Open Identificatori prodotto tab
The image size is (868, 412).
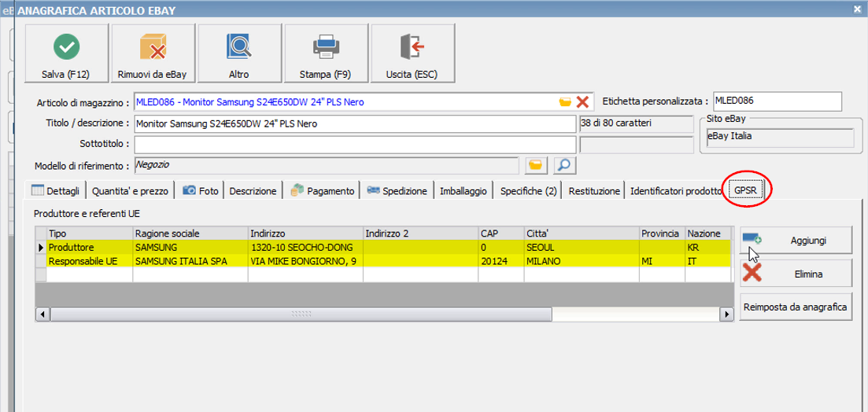(x=675, y=191)
